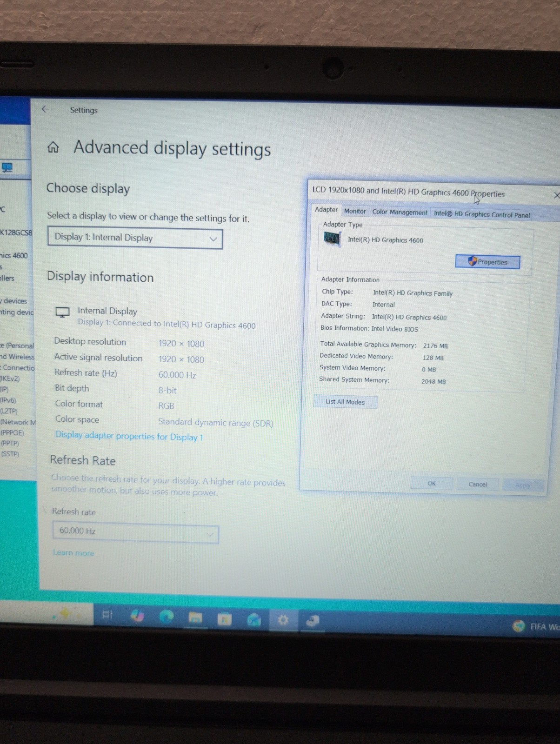Viewport: 560px width, 744px height.
Task: Switch to the Monitor tab
Action: click(x=355, y=211)
